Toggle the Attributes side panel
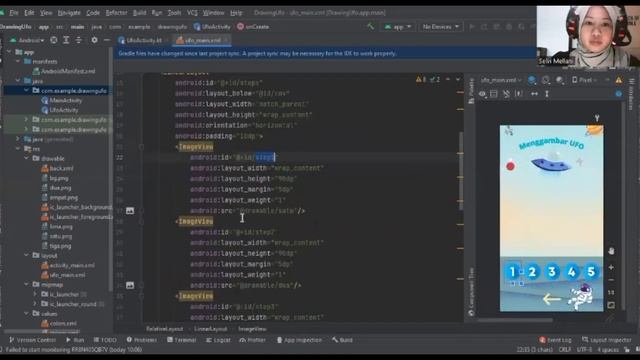Viewport: 640px width, 360px height. pos(633,94)
